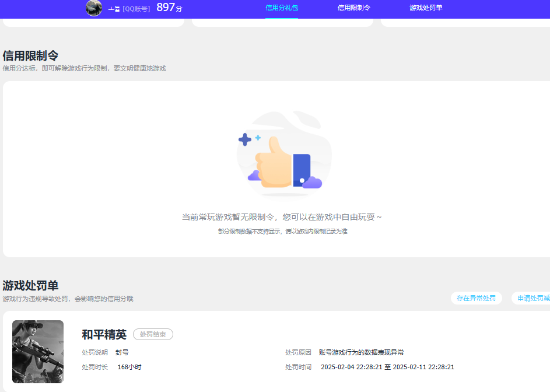Click the 存在异常处罚 button
Viewport: 550px width, 392px height.
[x=476, y=297]
